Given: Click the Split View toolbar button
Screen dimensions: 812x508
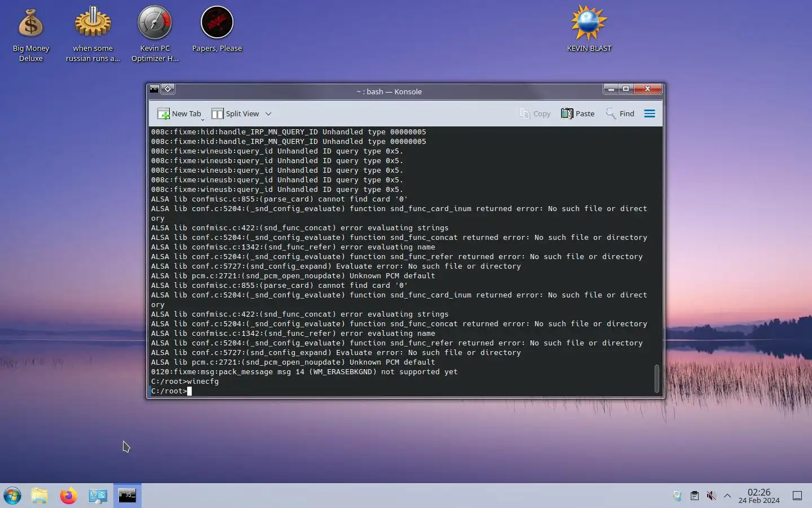Looking at the screenshot, I should tap(235, 113).
